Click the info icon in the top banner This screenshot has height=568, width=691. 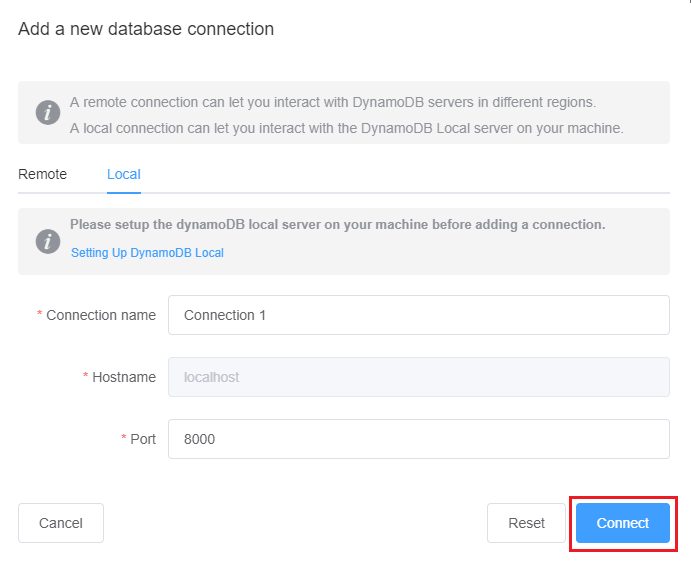tap(48, 113)
